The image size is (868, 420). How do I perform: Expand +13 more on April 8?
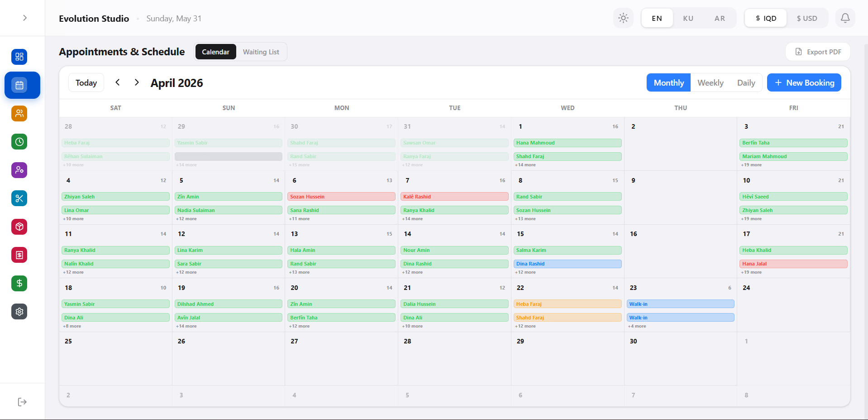click(525, 219)
